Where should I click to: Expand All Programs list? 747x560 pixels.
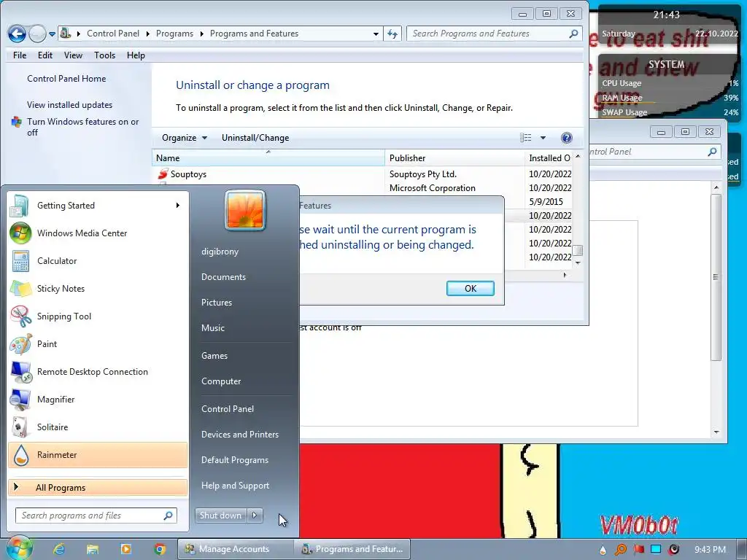(97, 487)
